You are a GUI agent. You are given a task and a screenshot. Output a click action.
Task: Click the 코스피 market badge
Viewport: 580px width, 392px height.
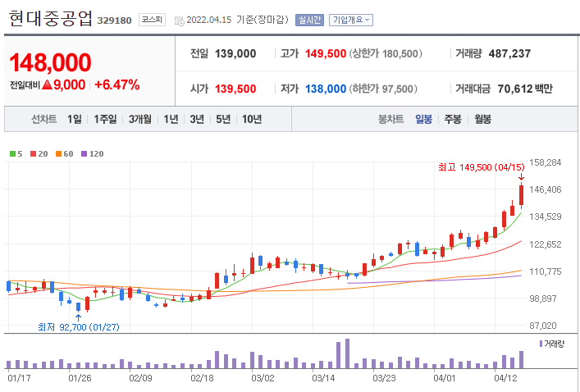(152, 20)
